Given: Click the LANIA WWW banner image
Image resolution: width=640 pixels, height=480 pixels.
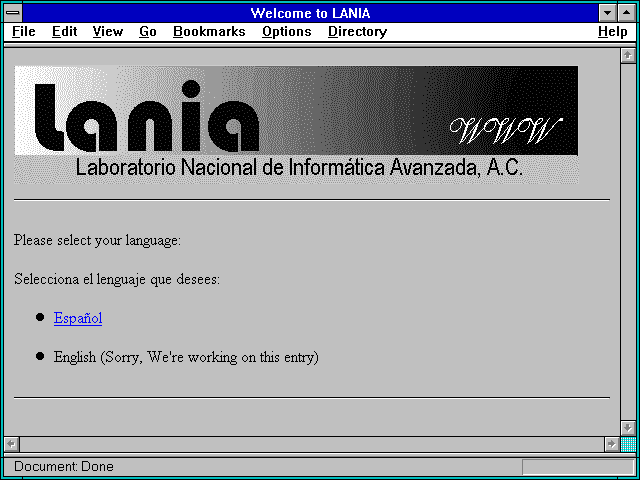Looking at the screenshot, I should tap(296, 124).
